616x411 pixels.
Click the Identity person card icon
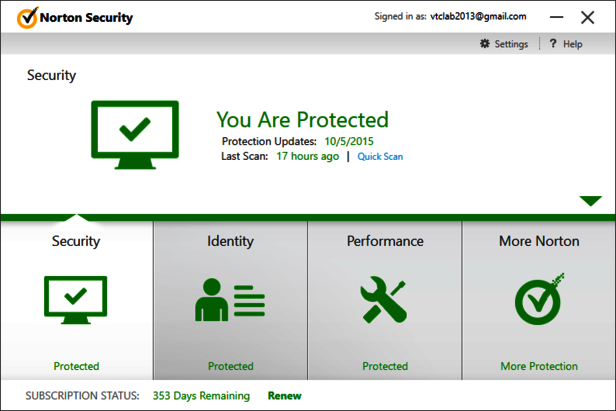[230, 300]
